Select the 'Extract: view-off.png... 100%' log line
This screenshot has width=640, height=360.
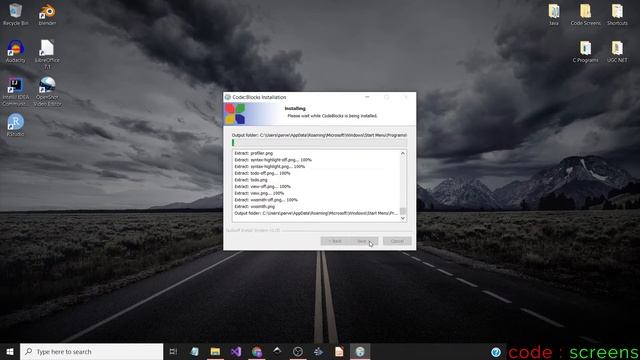tap(262, 187)
